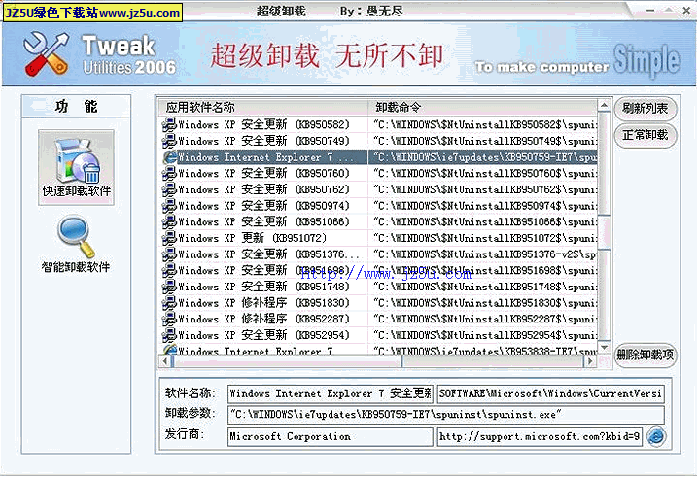Viewport: 697px width, 477px height.
Task: Select Windows XP 安全更新 (KB950760) row
Action: click(378, 173)
